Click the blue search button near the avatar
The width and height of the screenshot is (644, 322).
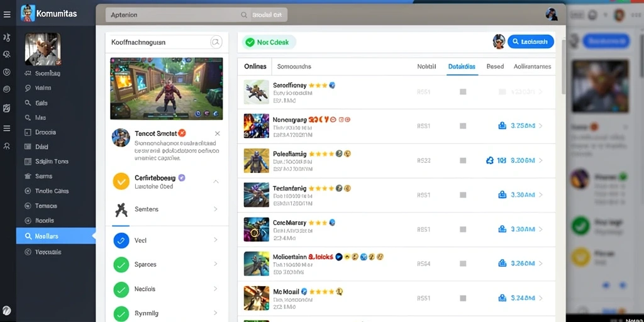click(531, 42)
